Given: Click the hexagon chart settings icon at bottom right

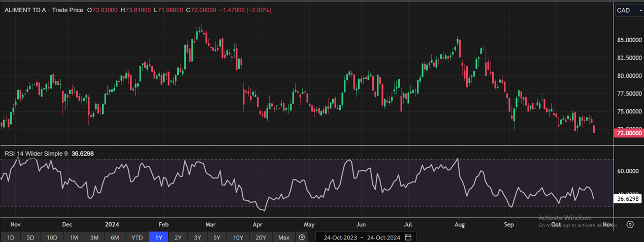Looking at the screenshot, I should coord(630,224).
